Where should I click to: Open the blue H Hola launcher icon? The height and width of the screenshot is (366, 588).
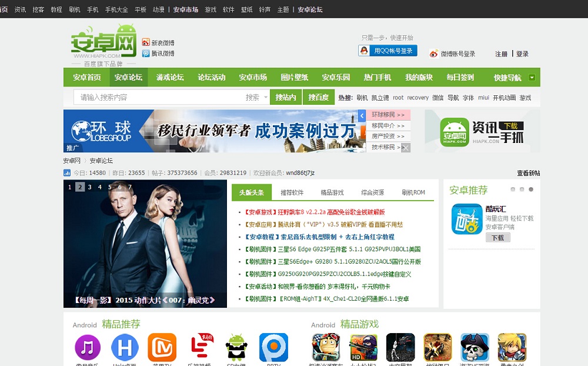tap(125, 347)
